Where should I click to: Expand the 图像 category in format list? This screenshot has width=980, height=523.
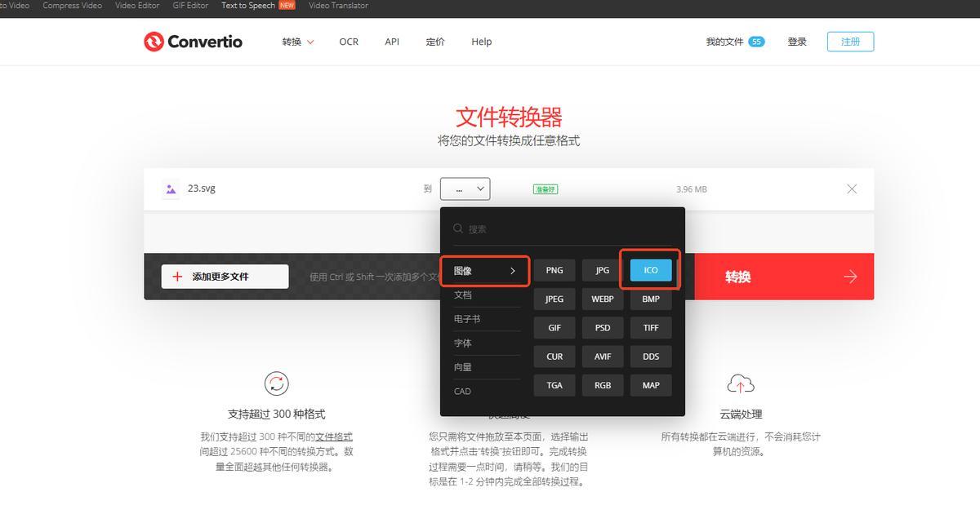pos(486,271)
